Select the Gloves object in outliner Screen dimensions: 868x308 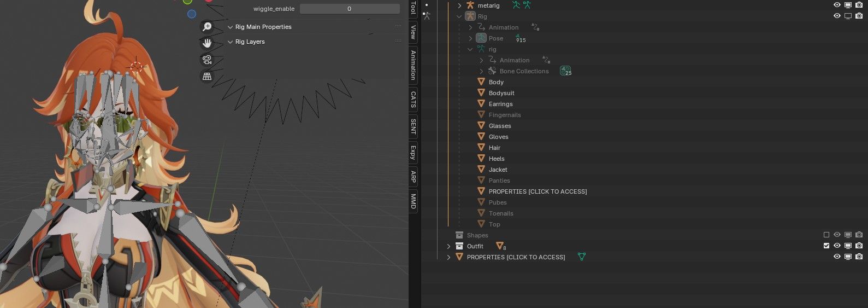(498, 137)
